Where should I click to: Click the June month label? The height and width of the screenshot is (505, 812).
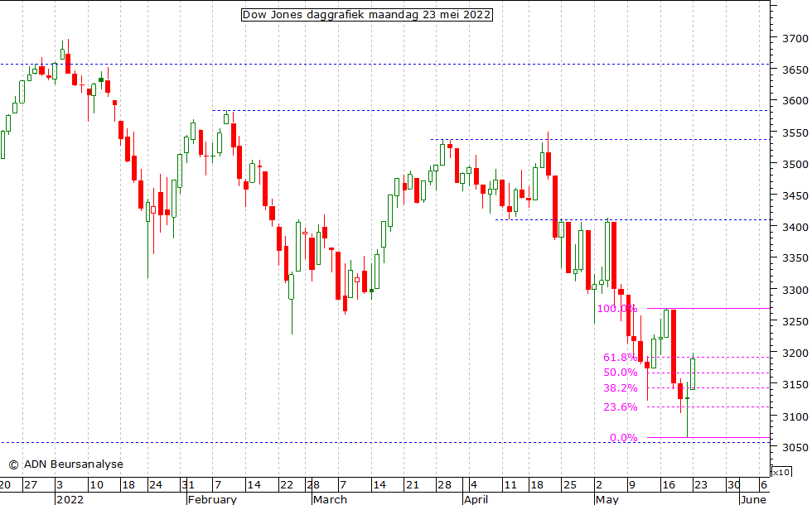click(753, 499)
